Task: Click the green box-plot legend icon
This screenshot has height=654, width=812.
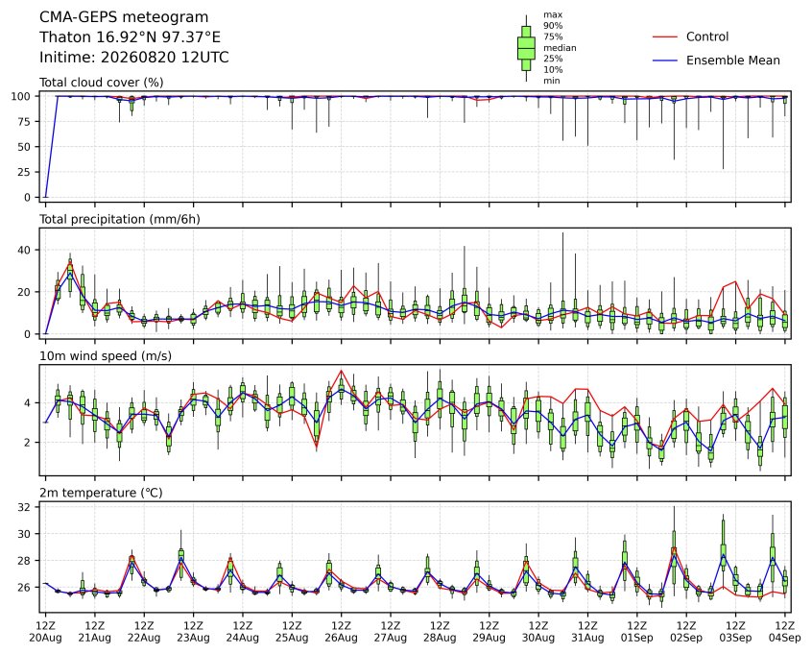Action: pos(526,48)
